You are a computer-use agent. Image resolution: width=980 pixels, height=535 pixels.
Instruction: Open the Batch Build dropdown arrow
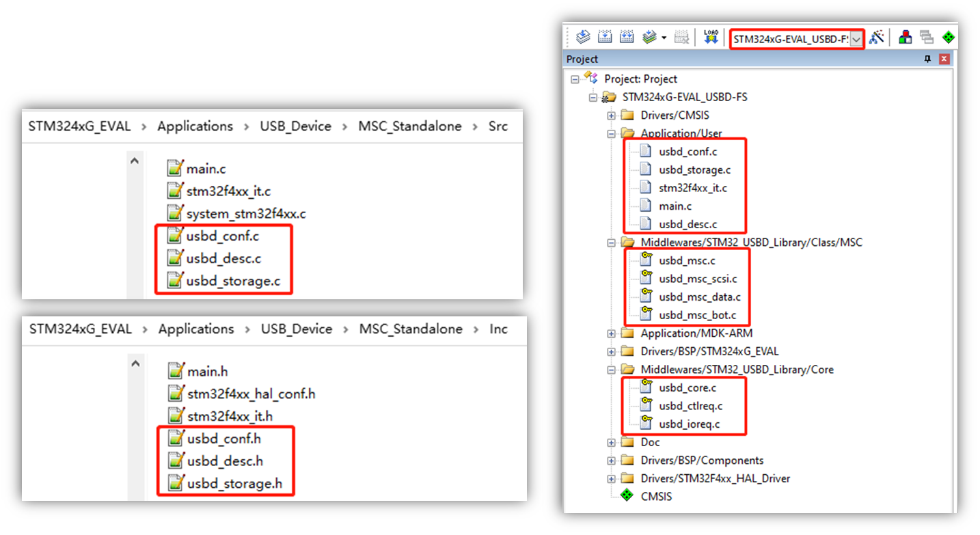click(664, 38)
